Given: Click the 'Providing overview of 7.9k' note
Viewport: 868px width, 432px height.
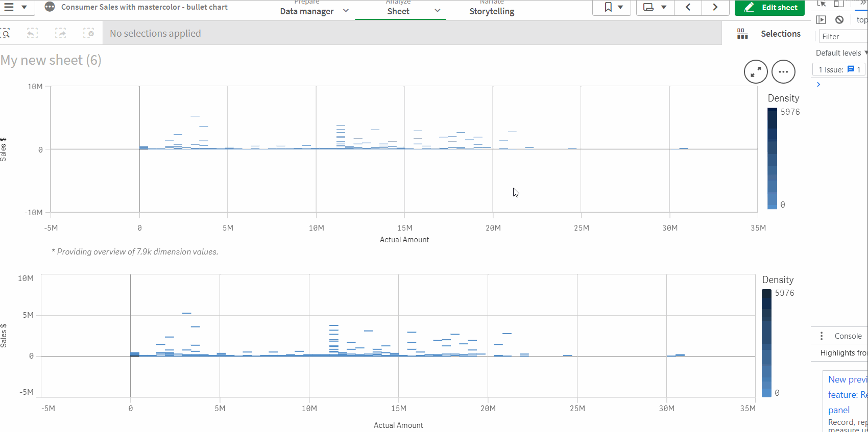Looking at the screenshot, I should [135, 252].
